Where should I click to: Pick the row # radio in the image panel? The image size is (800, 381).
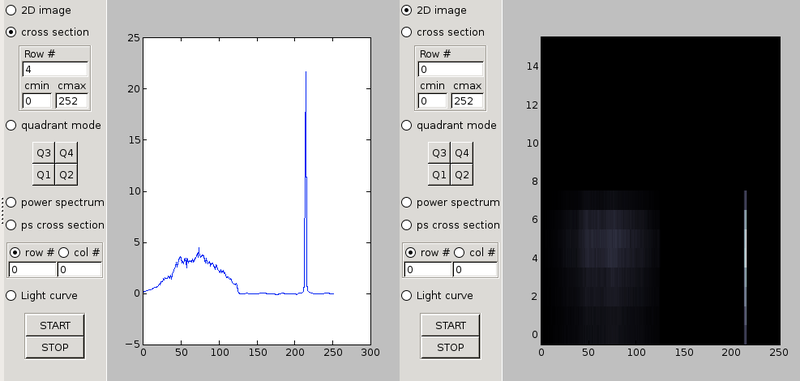tap(411, 252)
